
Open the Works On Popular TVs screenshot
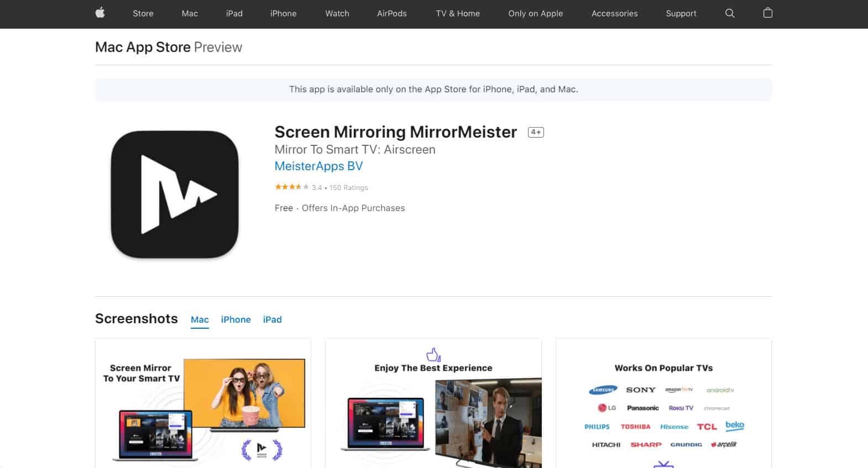pyautogui.click(x=663, y=403)
